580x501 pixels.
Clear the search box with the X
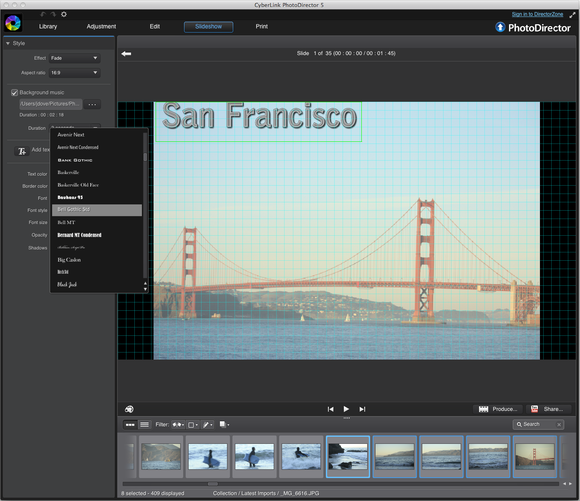coord(559,424)
